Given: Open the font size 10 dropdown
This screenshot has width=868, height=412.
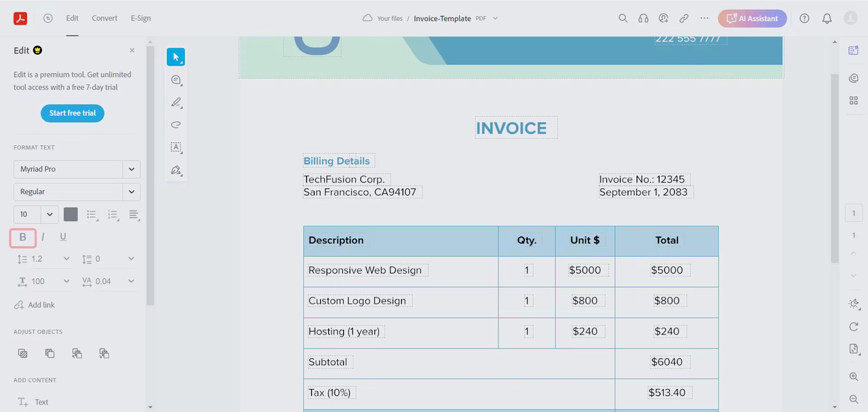Looking at the screenshot, I should point(36,214).
